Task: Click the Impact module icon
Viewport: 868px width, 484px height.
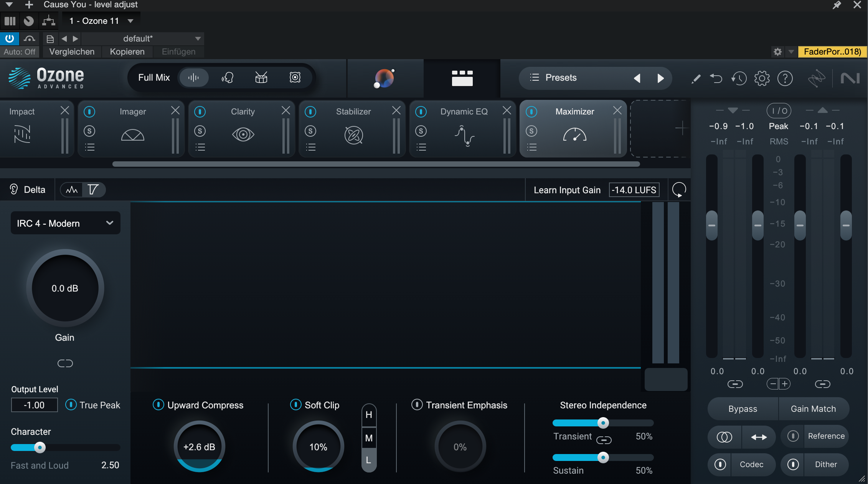Action: (x=22, y=134)
